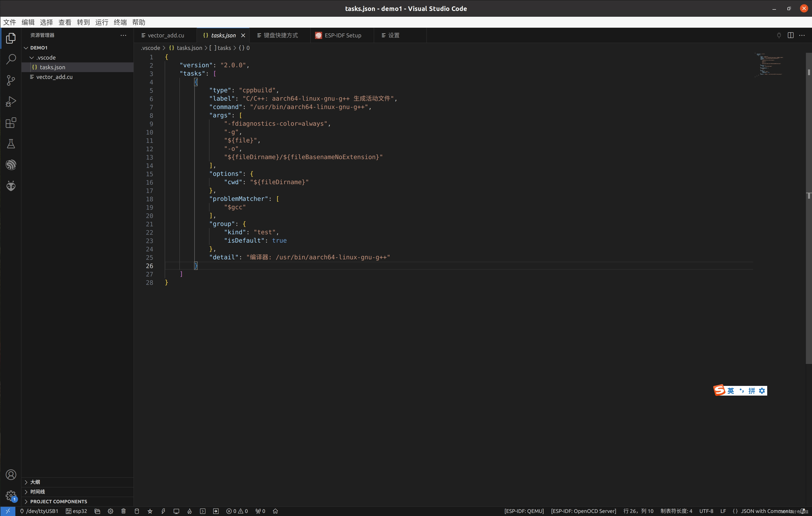Viewport: 812px width, 516px height.
Task: Open the 查看 menu
Action: (x=65, y=22)
